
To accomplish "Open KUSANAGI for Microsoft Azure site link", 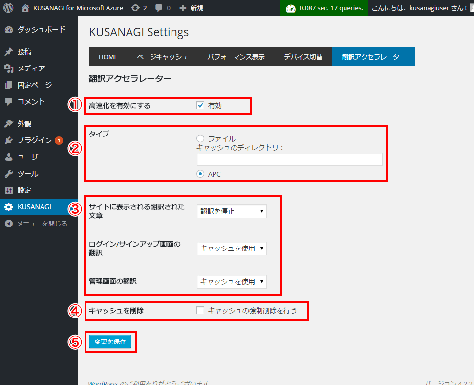I will (x=78, y=8).
